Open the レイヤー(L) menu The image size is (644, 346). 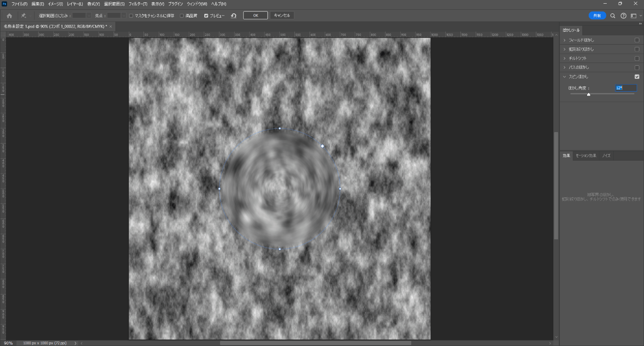click(75, 4)
